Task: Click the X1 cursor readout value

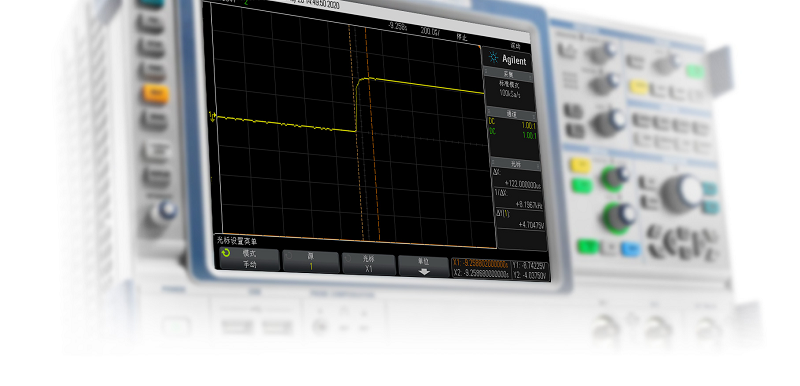Action: [481, 264]
